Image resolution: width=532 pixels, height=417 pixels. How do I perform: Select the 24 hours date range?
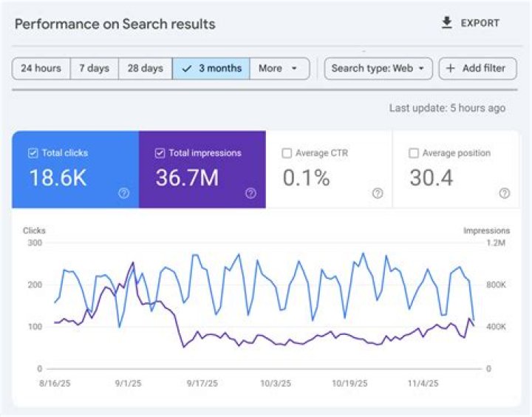click(41, 68)
